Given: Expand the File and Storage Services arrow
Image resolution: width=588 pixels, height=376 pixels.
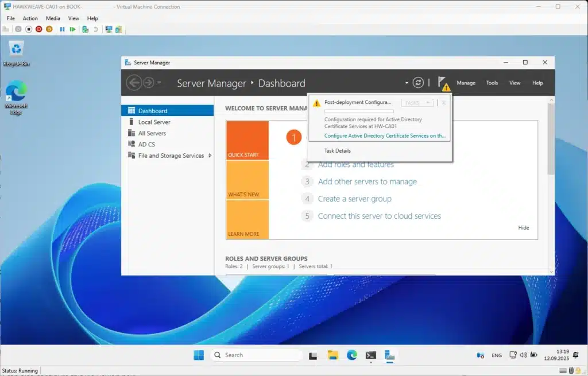Looking at the screenshot, I should (x=210, y=156).
